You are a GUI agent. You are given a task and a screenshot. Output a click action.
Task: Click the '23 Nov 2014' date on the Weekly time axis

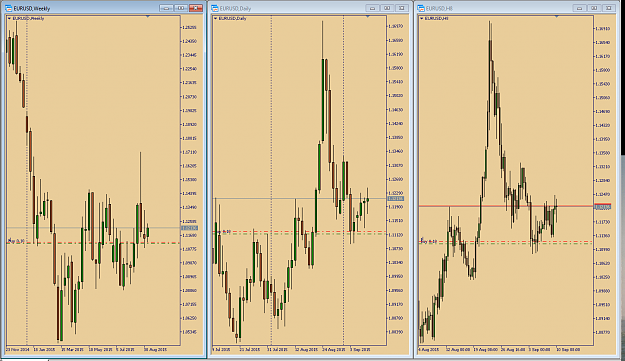click(x=18, y=349)
